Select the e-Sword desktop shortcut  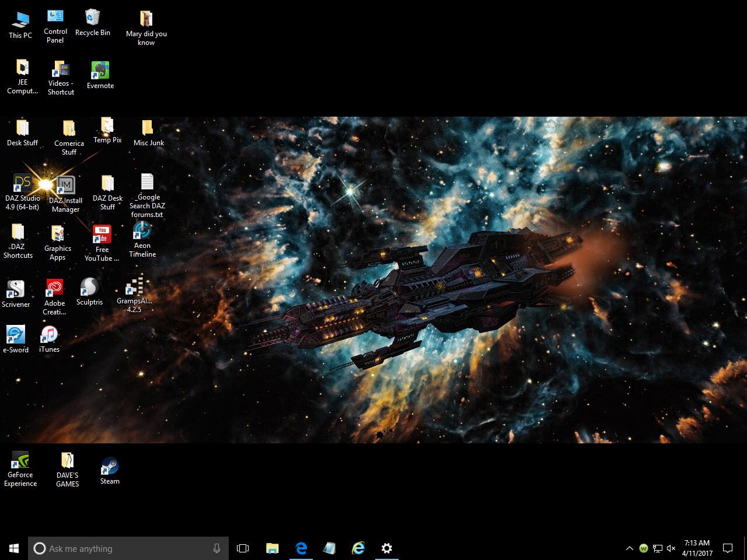16,339
